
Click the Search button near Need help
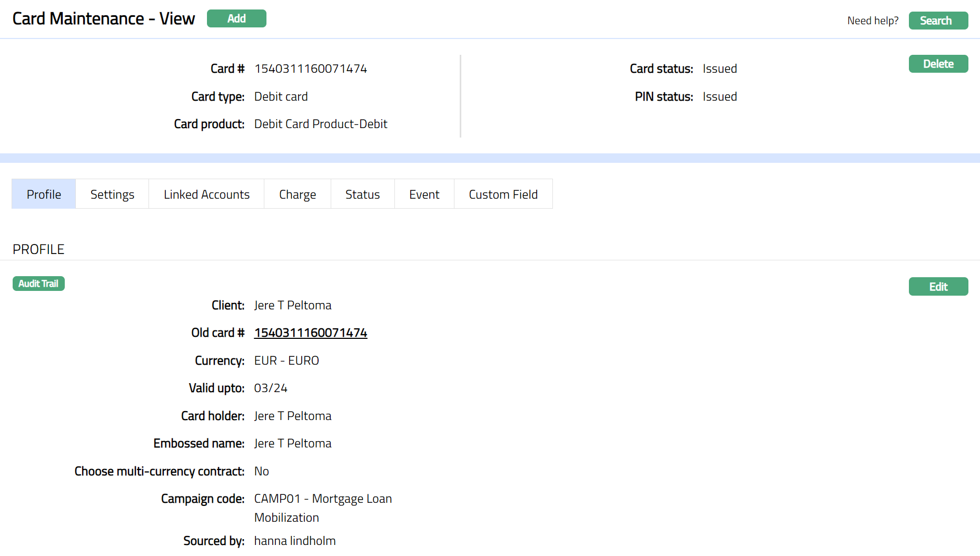[x=938, y=21]
